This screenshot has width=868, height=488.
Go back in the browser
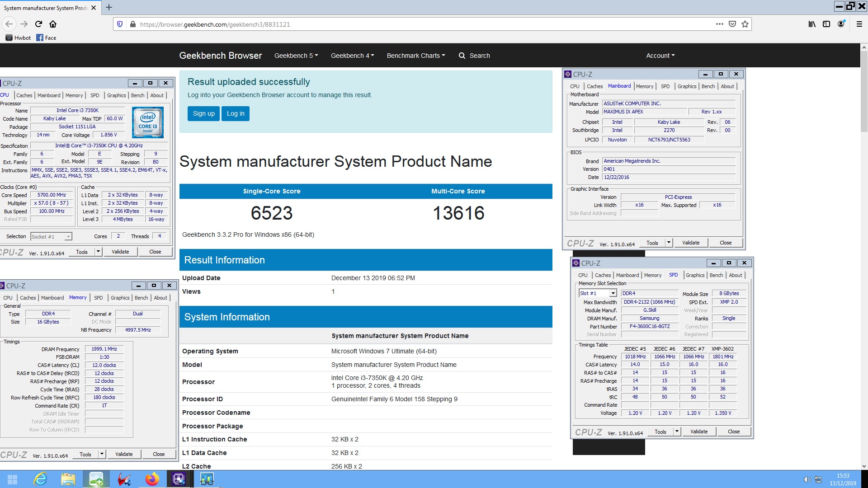click(9, 24)
